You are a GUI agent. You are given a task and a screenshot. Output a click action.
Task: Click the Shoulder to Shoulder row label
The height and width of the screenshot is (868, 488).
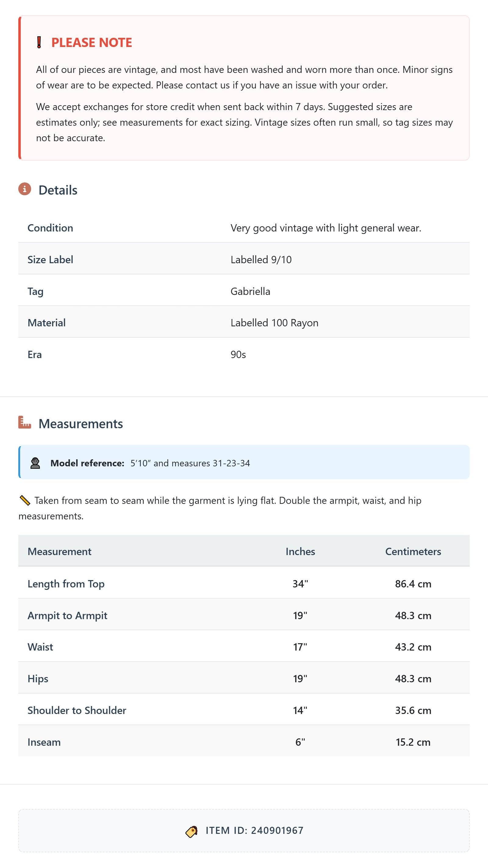point(77,710)
